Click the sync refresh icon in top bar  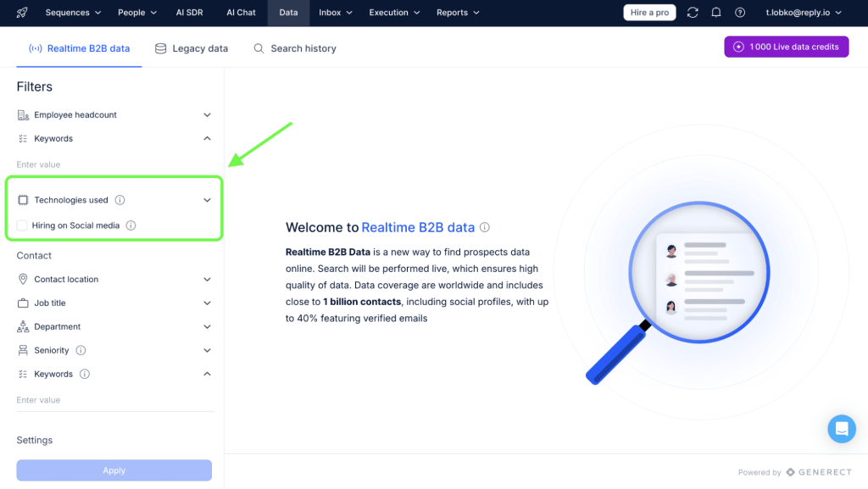point(693,13)
